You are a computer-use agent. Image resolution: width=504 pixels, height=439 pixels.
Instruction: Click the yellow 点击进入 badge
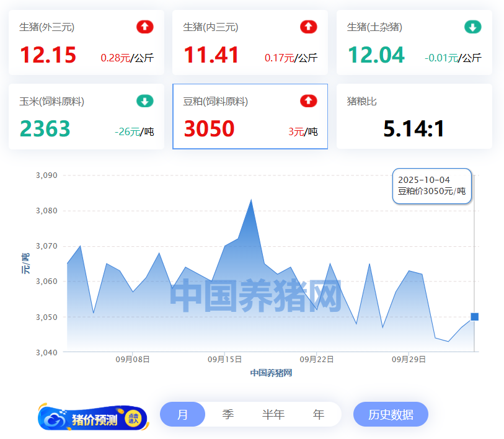point(133,419)
